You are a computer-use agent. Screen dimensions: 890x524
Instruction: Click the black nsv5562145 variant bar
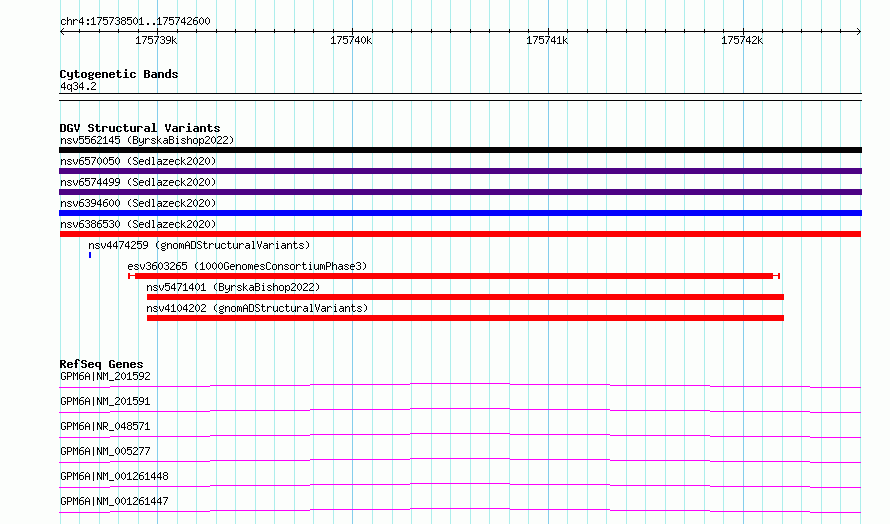460,150
